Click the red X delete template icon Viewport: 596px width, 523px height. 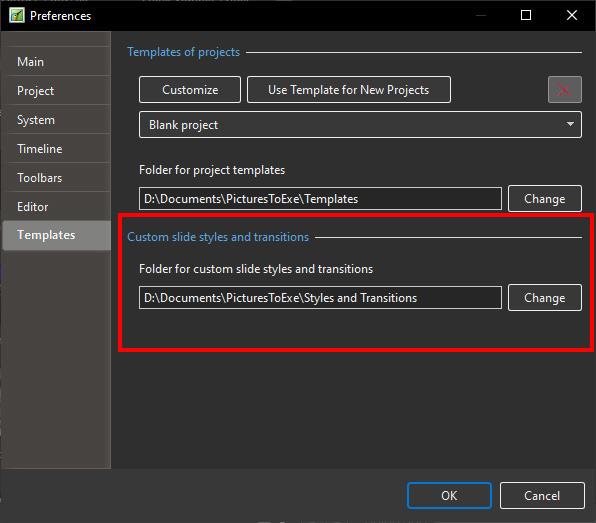(x=564, y=90)
